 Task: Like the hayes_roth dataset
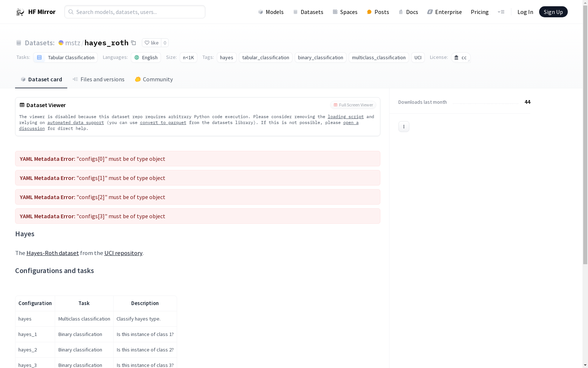coord(151,43)
